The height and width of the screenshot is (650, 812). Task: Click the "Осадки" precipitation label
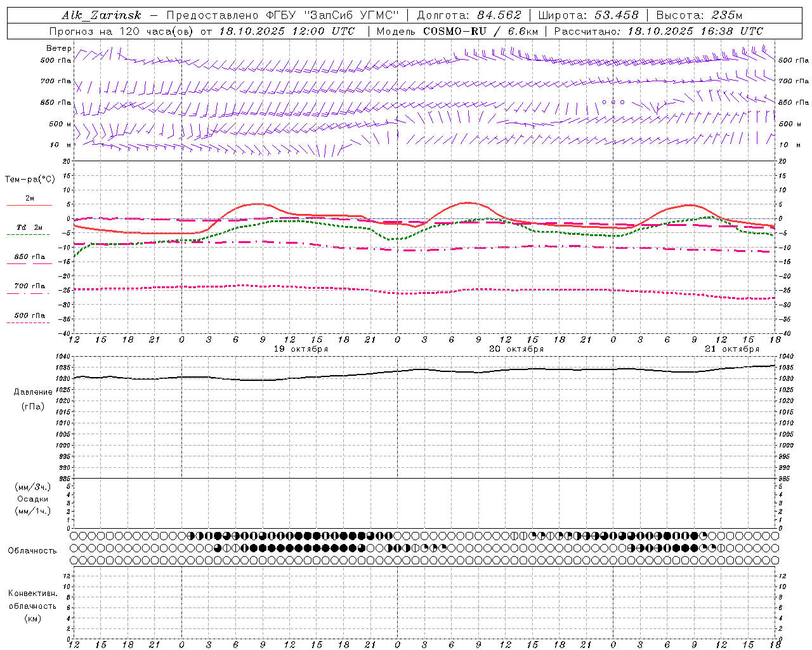[x=33, y=500]
